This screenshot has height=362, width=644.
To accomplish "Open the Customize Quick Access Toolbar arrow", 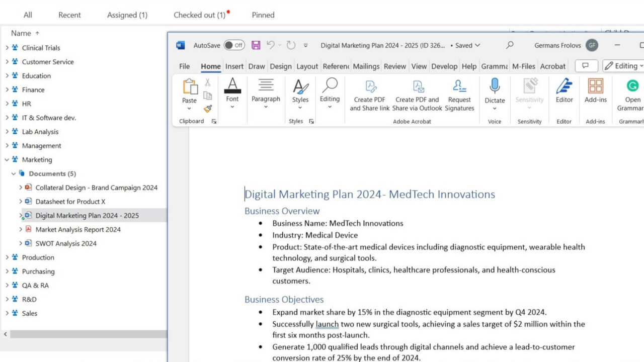I will (305, 45).
